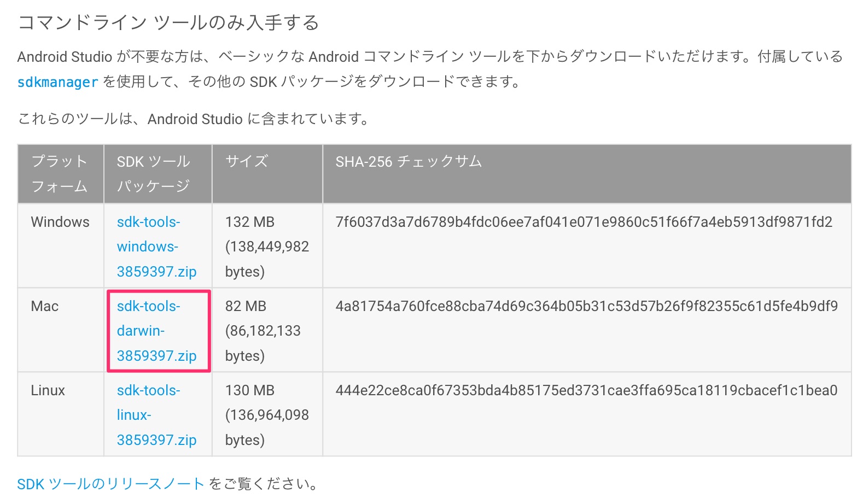Download sdk-tools-linux-3859397.zip
863x504 pixels.
[155, 415]
